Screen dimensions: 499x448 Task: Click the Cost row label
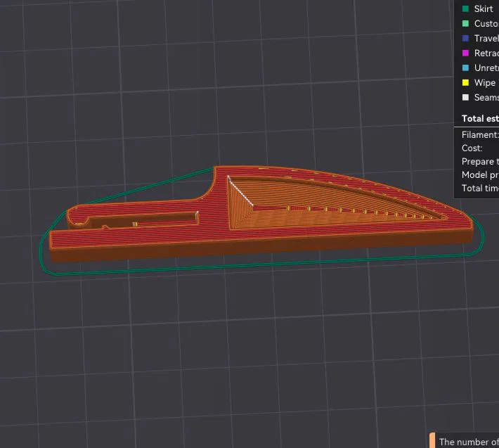click(472, 148)
